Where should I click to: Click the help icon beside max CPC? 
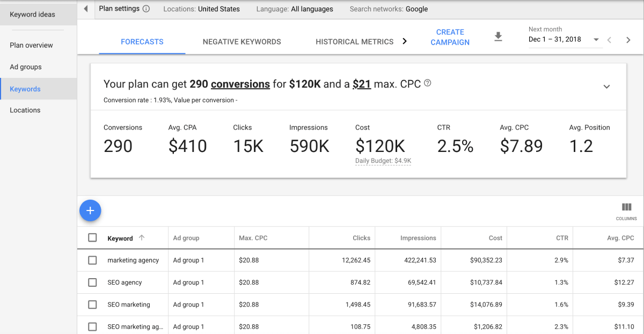coord(426,84)
